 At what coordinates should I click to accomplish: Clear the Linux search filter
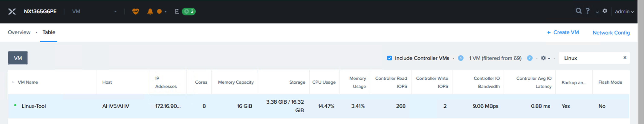point(625,58)
